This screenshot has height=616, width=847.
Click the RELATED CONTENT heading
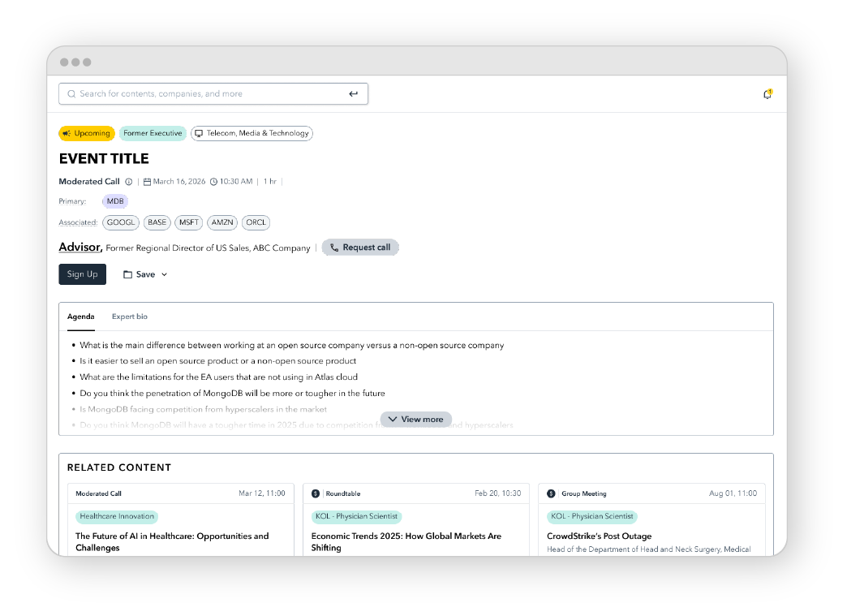(118, 468)
